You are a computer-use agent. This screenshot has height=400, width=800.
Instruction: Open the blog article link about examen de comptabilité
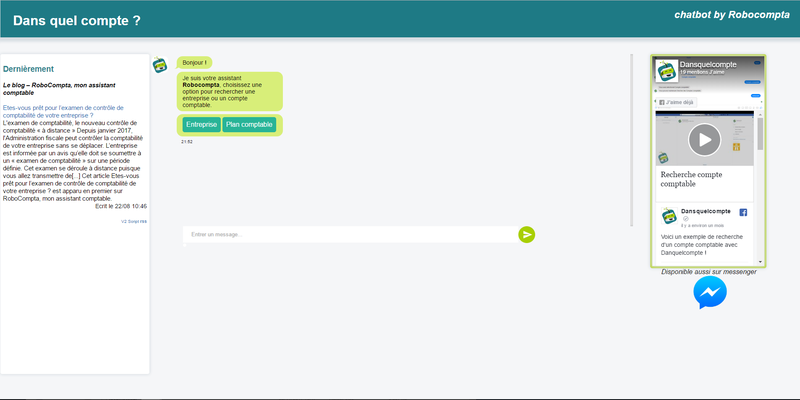click(x=65, y=112)
